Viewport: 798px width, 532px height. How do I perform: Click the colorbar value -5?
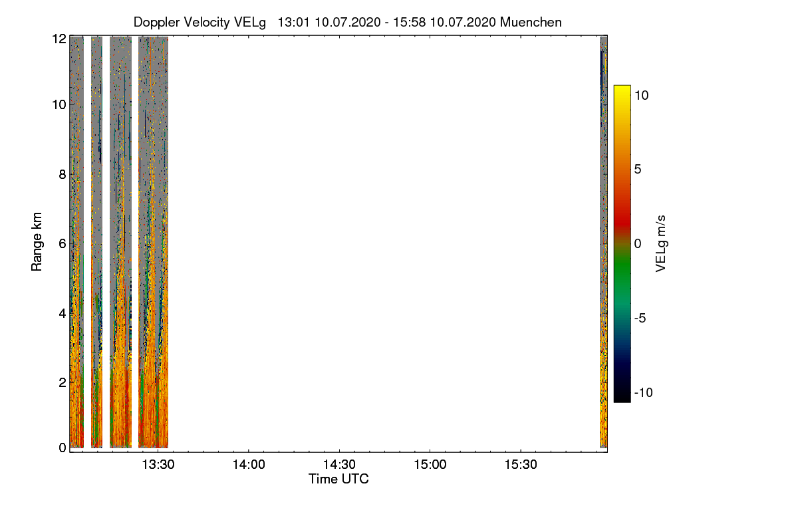click(x=640, y=318)
